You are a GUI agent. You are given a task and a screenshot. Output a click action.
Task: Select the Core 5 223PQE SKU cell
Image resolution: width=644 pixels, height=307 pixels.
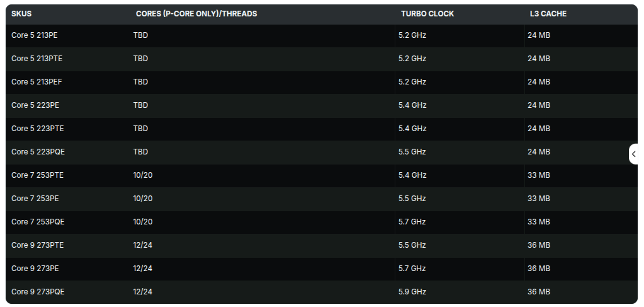click(x=38, y=152)
